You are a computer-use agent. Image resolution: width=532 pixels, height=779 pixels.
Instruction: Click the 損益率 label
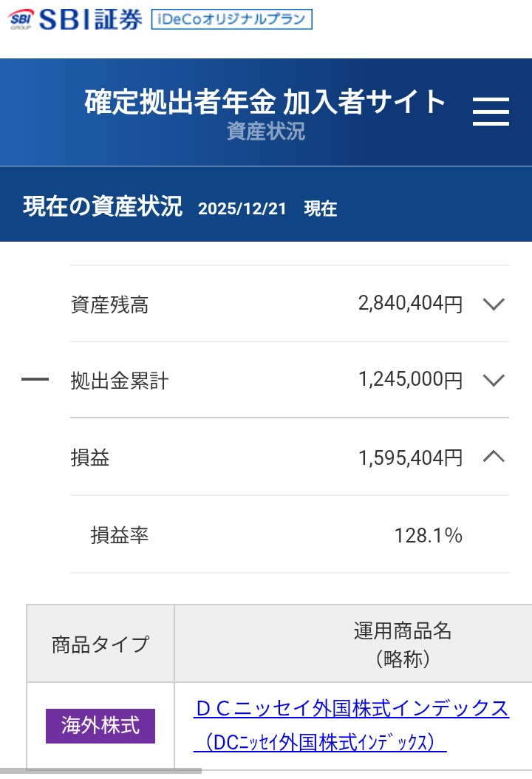[x=120, y=535]
